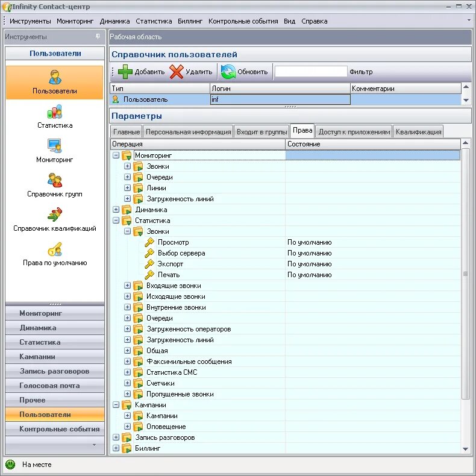Open the Контрольные события sidebar section
This screenshot has height=476, width=476.
tap(55, 429)
